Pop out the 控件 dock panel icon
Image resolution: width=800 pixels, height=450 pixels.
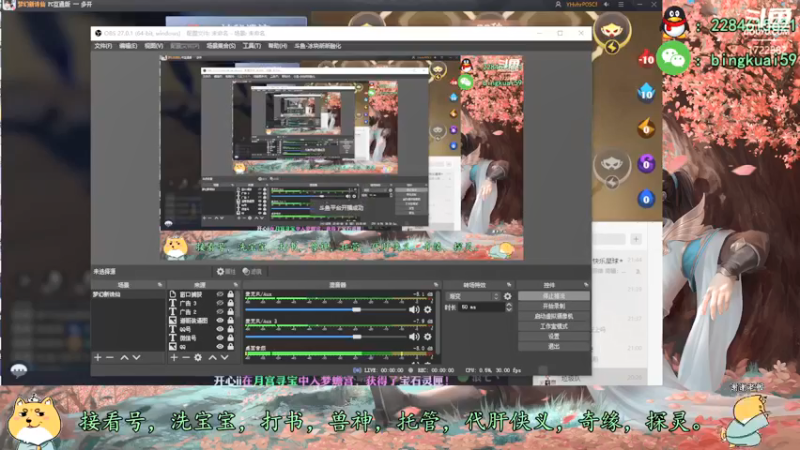(586, 285)
